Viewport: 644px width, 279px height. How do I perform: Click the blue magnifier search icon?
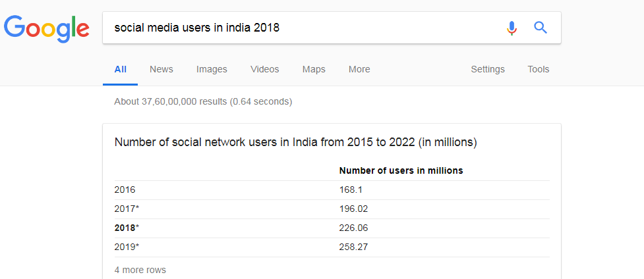(x=541, y=28)
